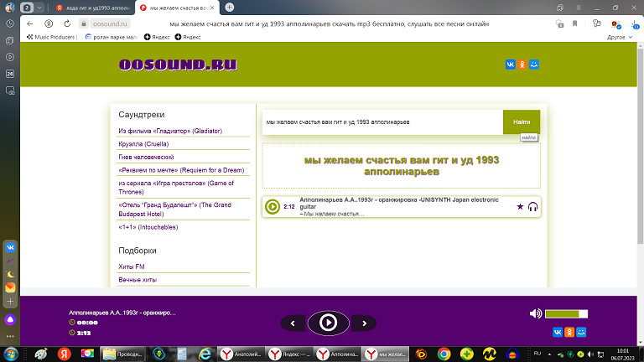Open ролан парке bookmark
This screenshot has height=362, width=644.
point(112,37)
